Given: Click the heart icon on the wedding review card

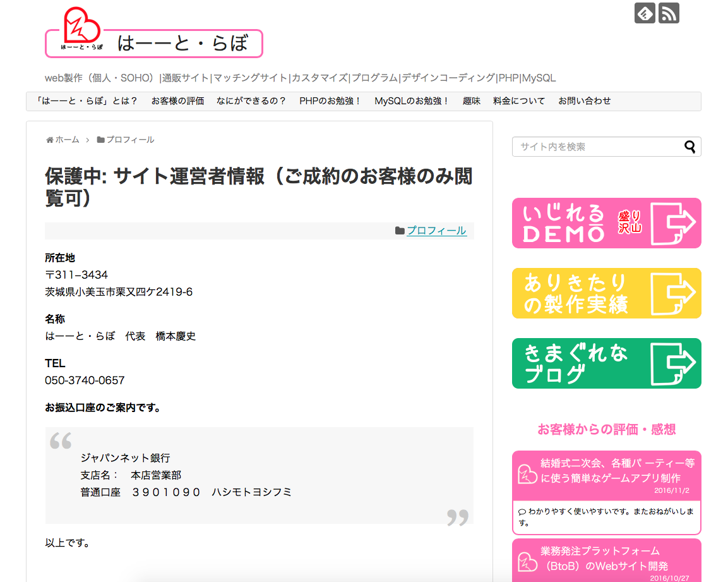Looking at the screenshot, I should click(528, 474).
